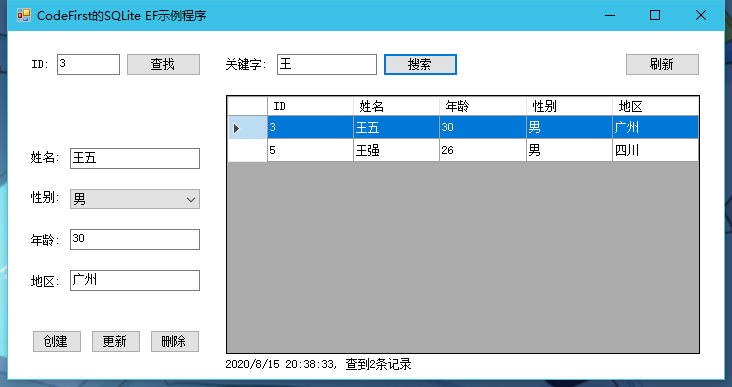Screen dimensions: 732x387
Task: Select row header of the 王五 row
Action: coord(247,127)
